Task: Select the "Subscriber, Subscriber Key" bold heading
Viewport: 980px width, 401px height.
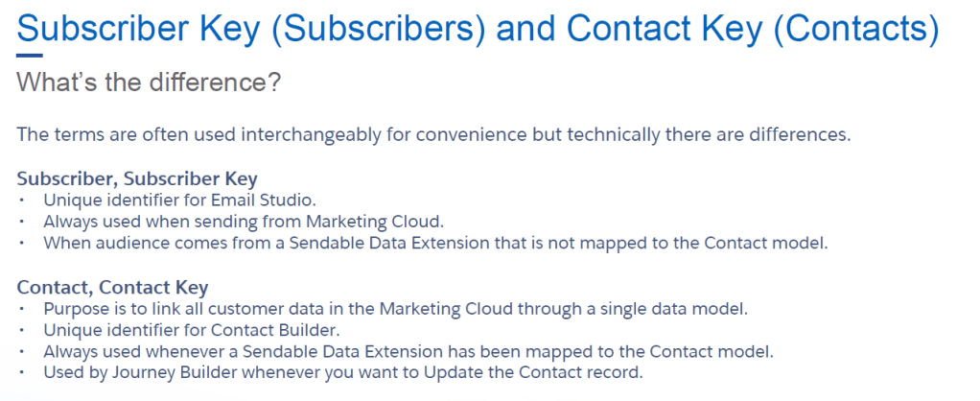Action: (x=137, y=178)
